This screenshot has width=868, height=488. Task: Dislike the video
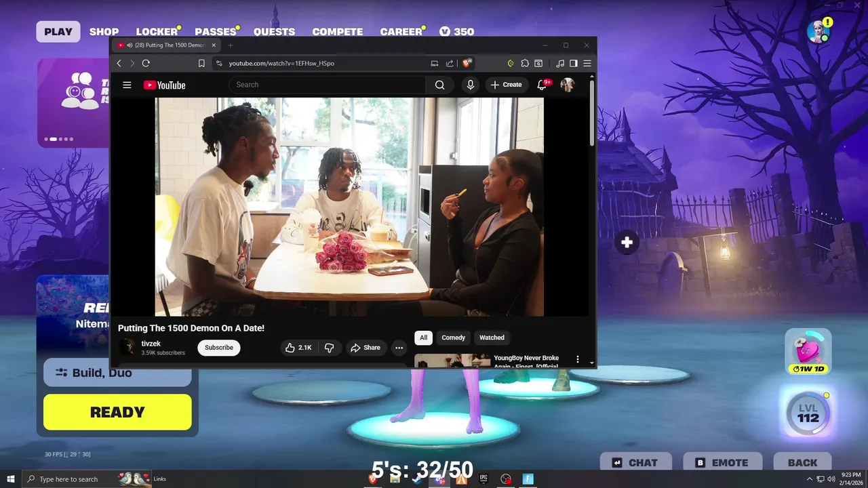click(x=330, y=348)
